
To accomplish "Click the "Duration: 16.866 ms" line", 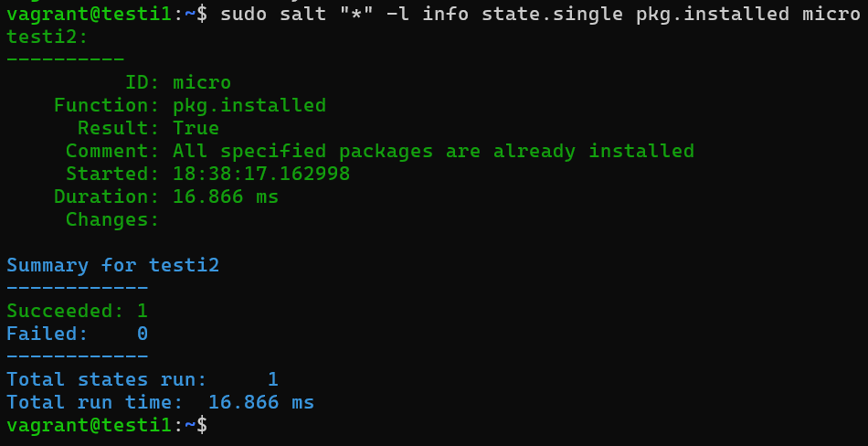I will click(x=165, y=196).
